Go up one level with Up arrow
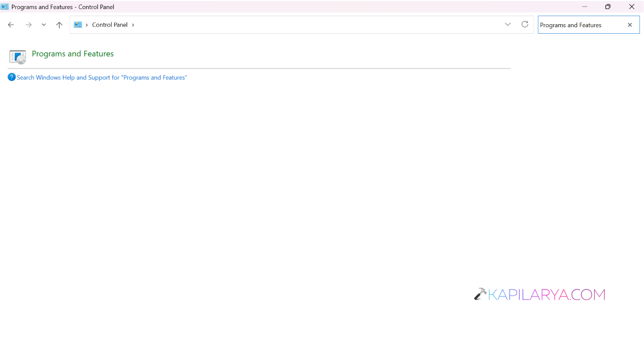The width and height of the screenshot is (644, 339). tap(59, 25)
